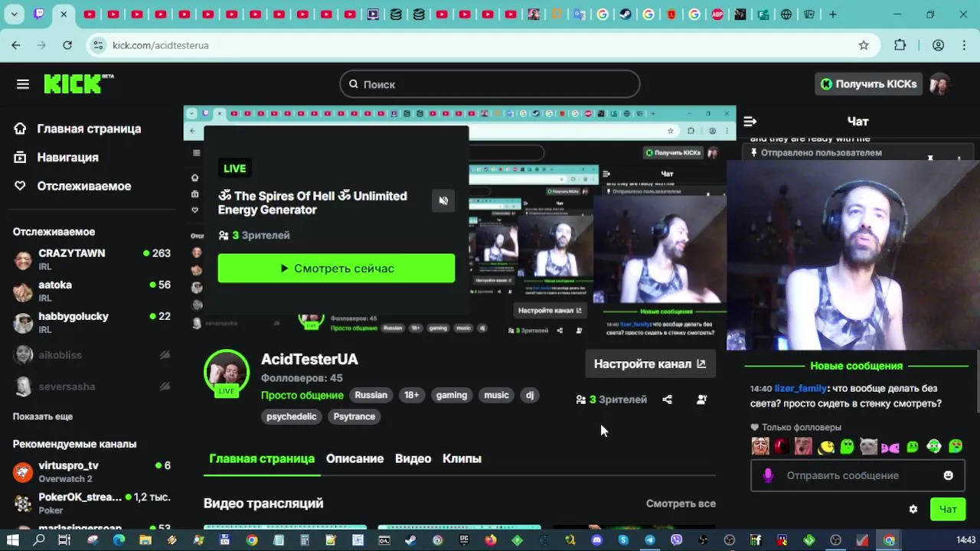Open the user profile avatar menu
Viewport: 980px width, 551px height.
[940, 84]
